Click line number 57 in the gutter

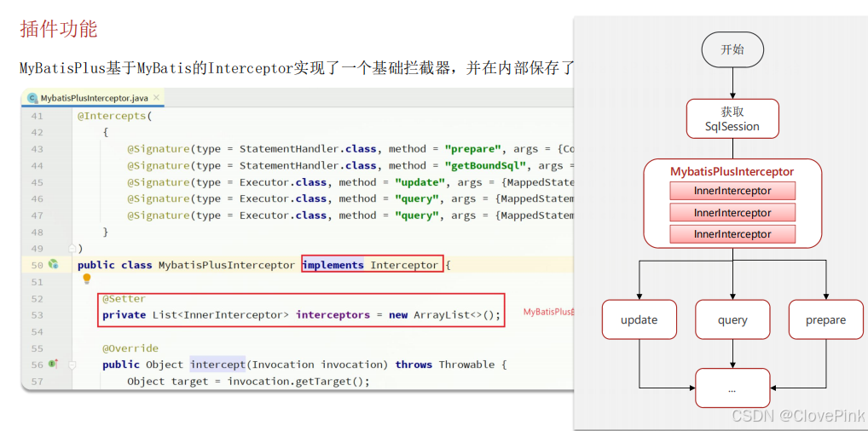(x=37, y=382)
